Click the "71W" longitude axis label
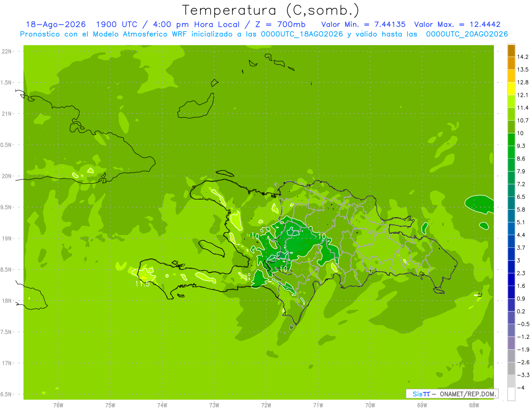The image size is (532, 411). coord(318,405)
